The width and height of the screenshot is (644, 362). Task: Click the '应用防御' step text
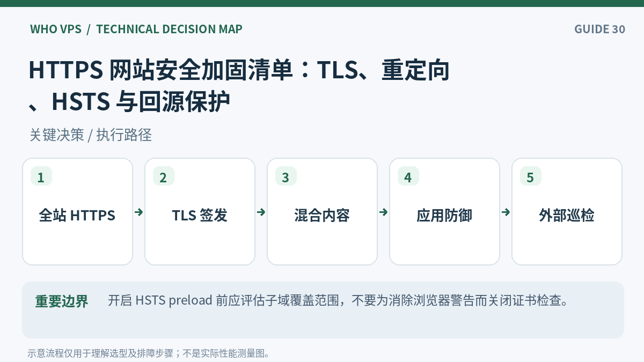click(444, 216)
